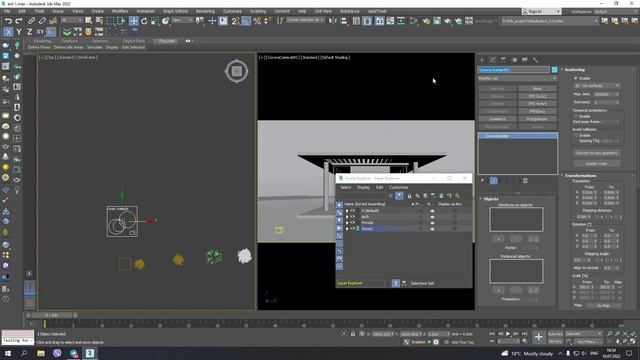The width and height of the screenshot is (640, 360).
Task: Click the Convert to max geometry button
Action: coord(597,153)
